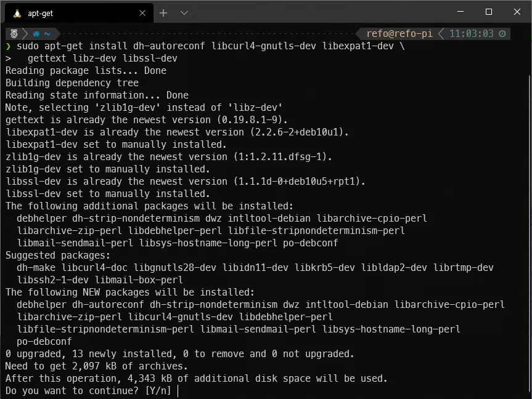Screen dimensions: 532x399
Task: Click the prompt arrow before sudo command
Action: click(8, 46)
